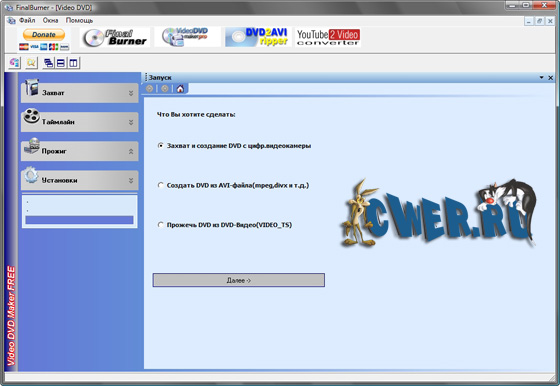Open the Запуск panel dropdown arrow
The width and height of the screenshot is (560, 386).
pos(541,77)
